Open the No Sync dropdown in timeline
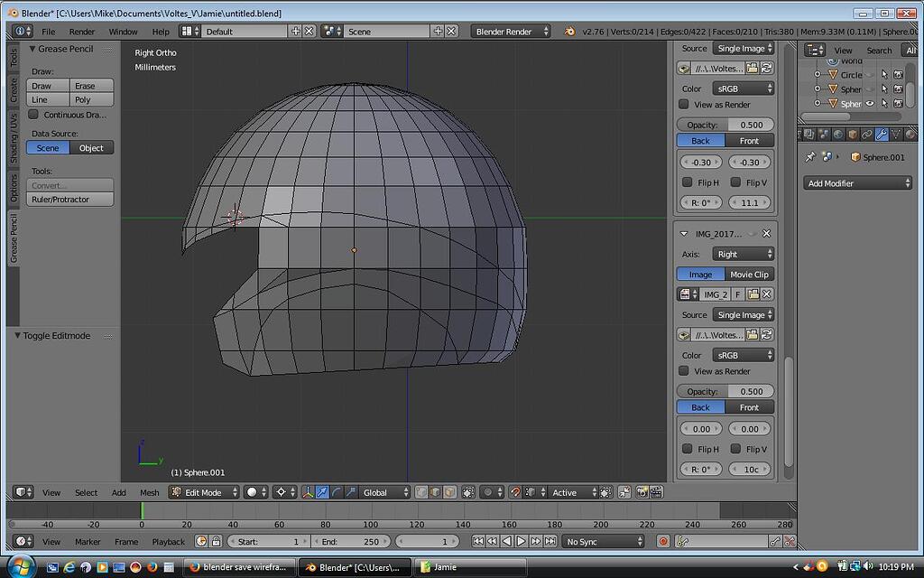The height and width of the screenshot is (578, 924). tap(603, 541)
